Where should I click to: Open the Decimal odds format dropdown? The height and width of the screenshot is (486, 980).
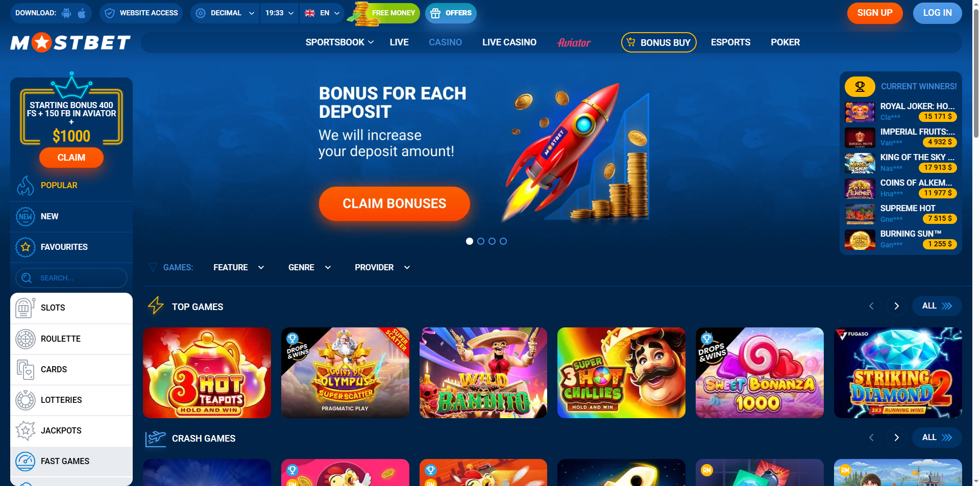pos(225,13)
